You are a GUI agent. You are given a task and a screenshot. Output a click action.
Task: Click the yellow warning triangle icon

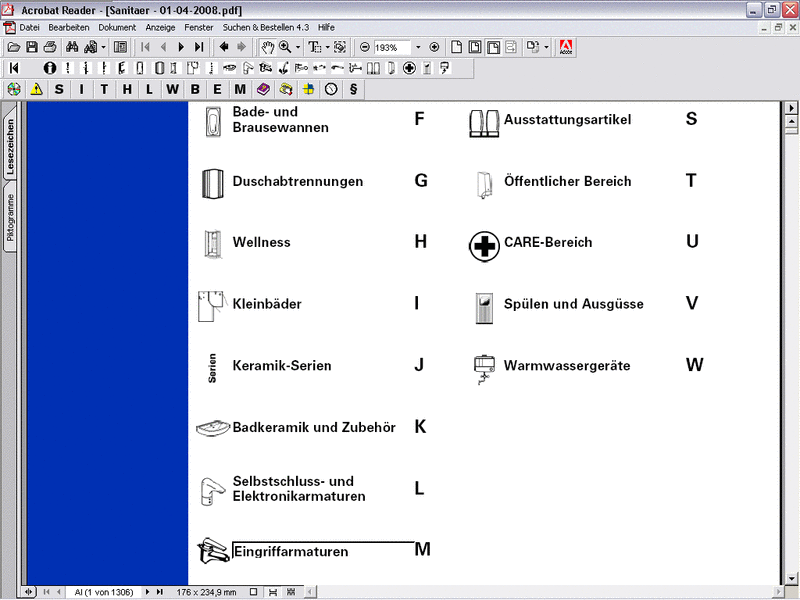pos(36,89)
